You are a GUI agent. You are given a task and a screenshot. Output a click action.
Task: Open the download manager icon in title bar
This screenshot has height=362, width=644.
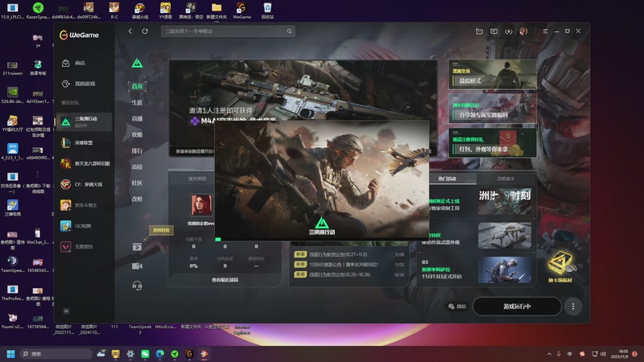(509, 31)
